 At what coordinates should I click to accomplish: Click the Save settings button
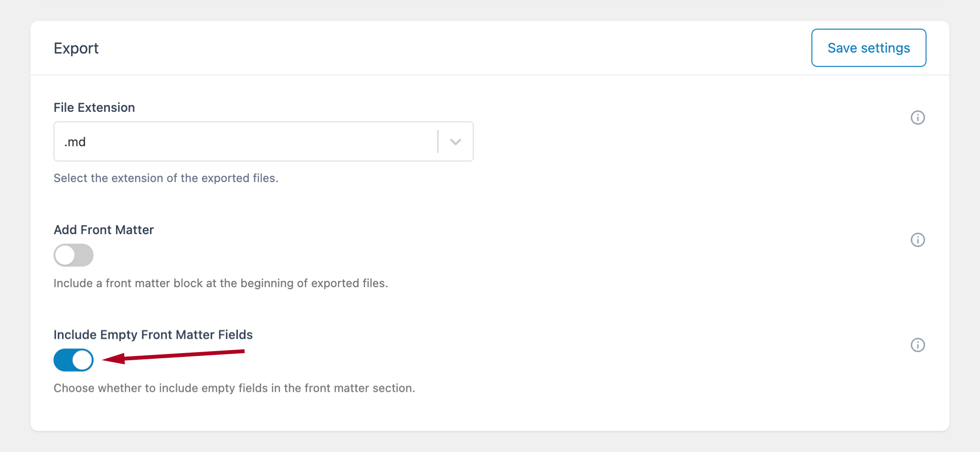869,48
